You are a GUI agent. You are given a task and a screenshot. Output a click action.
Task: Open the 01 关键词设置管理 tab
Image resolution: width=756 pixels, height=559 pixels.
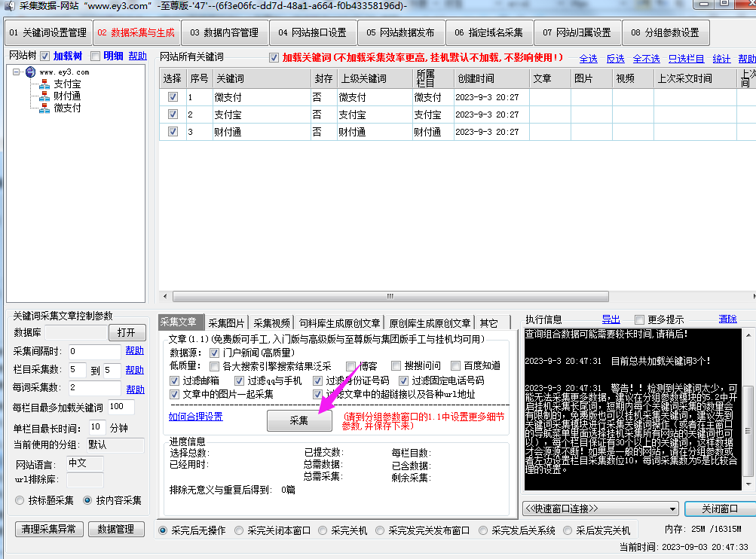pyautogui.click(x=47, y=32)
